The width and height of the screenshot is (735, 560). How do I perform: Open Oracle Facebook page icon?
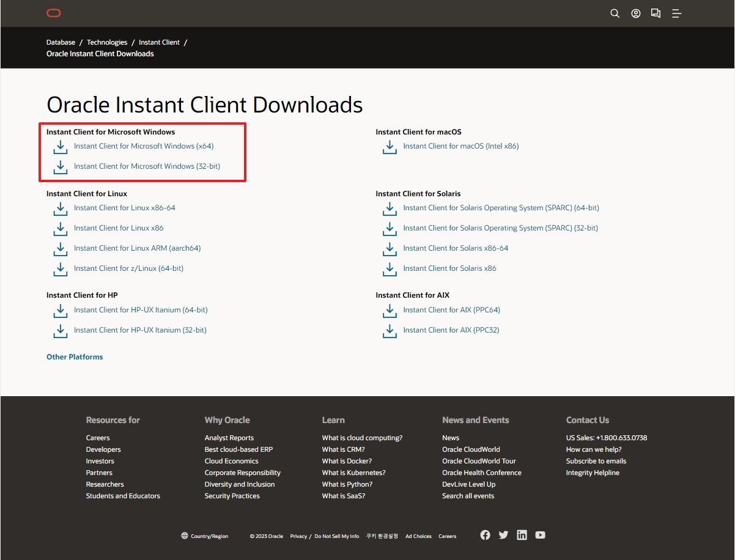click(x=485, y=535)
